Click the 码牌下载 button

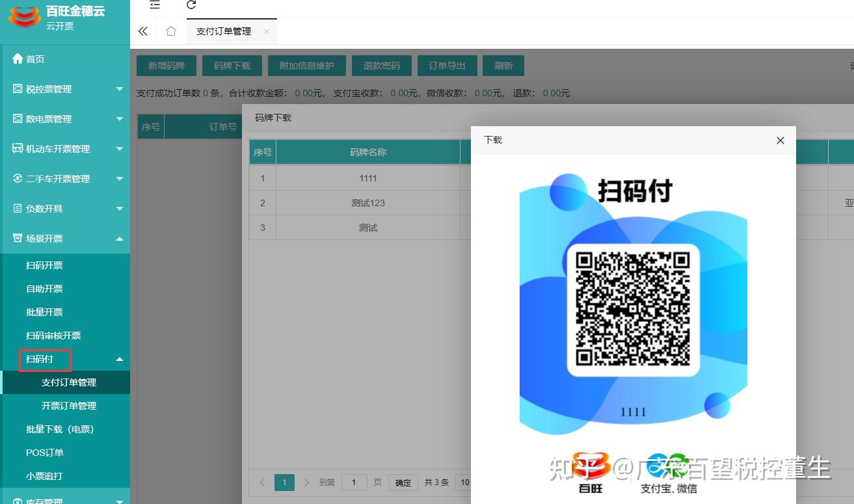(x=232, y=66)
